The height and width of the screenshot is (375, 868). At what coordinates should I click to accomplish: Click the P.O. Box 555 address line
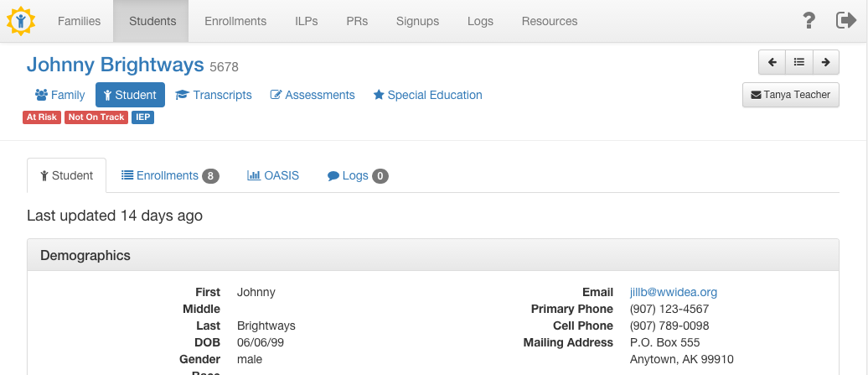click(x=665, y=343)
